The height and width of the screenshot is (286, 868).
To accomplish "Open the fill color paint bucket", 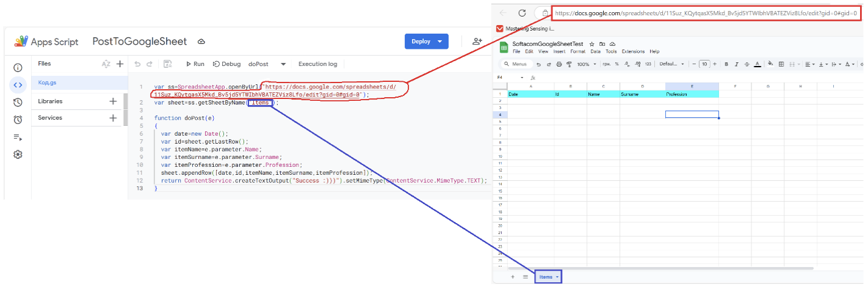I will [770, 64].
